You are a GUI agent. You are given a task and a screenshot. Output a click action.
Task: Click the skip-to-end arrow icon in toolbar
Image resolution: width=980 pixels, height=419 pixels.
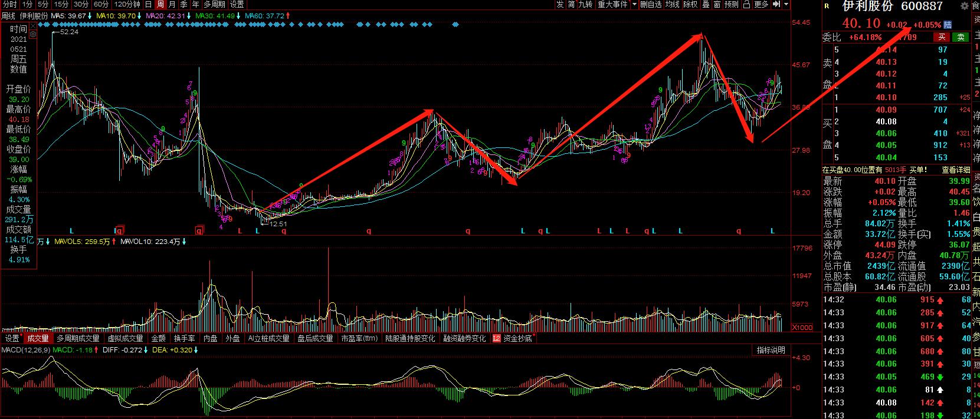click(776, 5)
